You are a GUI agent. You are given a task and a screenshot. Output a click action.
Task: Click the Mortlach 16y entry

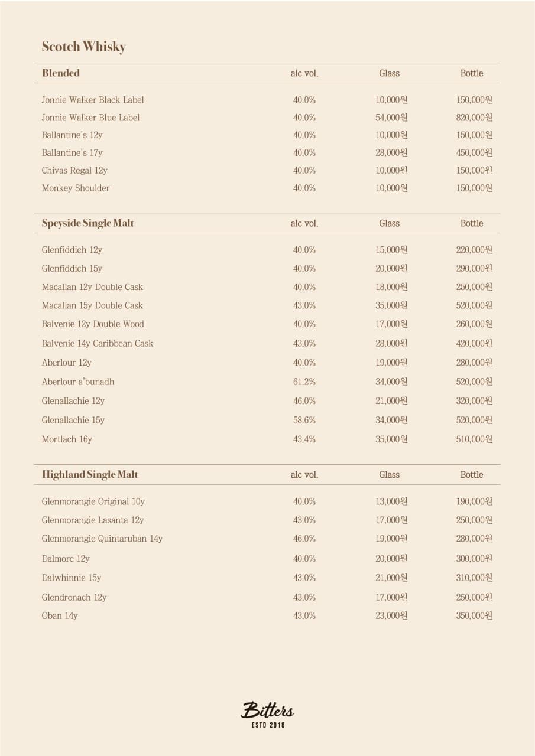pos(67,439)
